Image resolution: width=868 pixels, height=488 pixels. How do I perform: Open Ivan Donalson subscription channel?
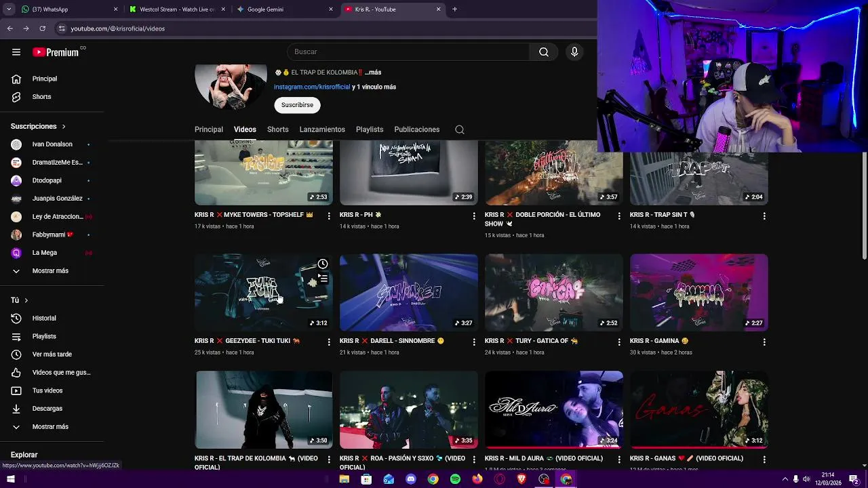click(52, 144)
